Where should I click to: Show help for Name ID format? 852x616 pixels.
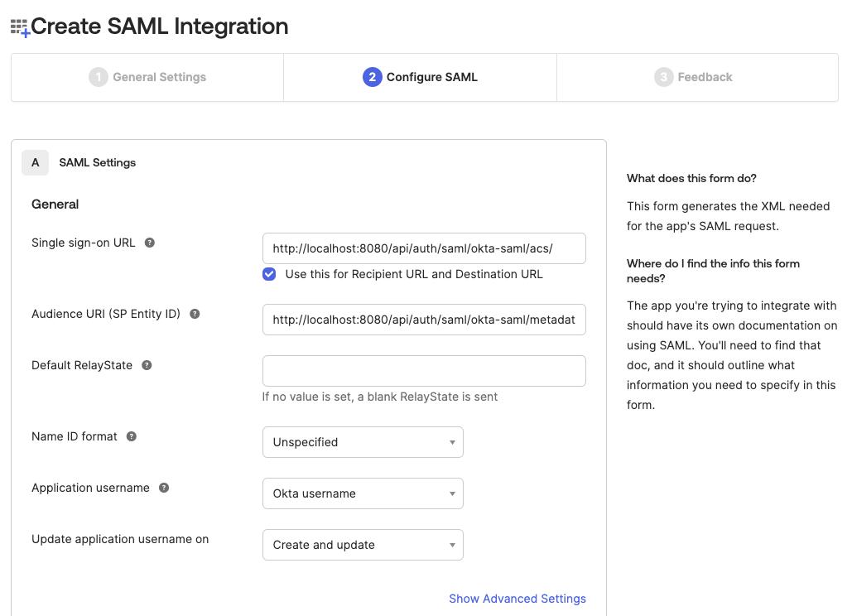pos(132,436)
